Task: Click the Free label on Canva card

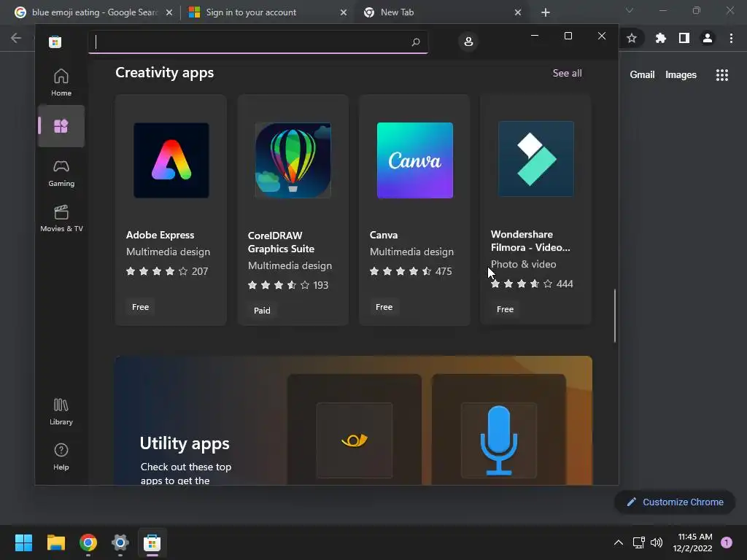Action: coord(384,307)
